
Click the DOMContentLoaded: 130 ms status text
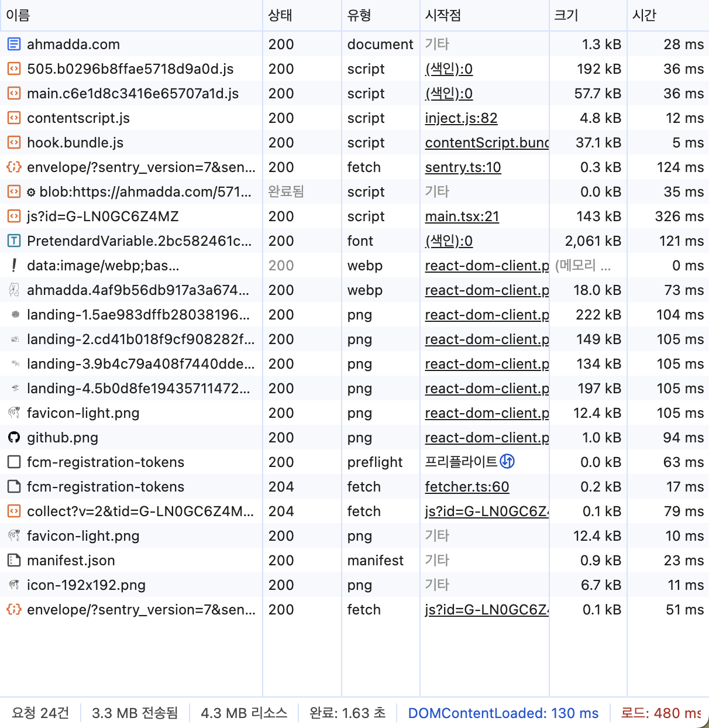[503, 713]
